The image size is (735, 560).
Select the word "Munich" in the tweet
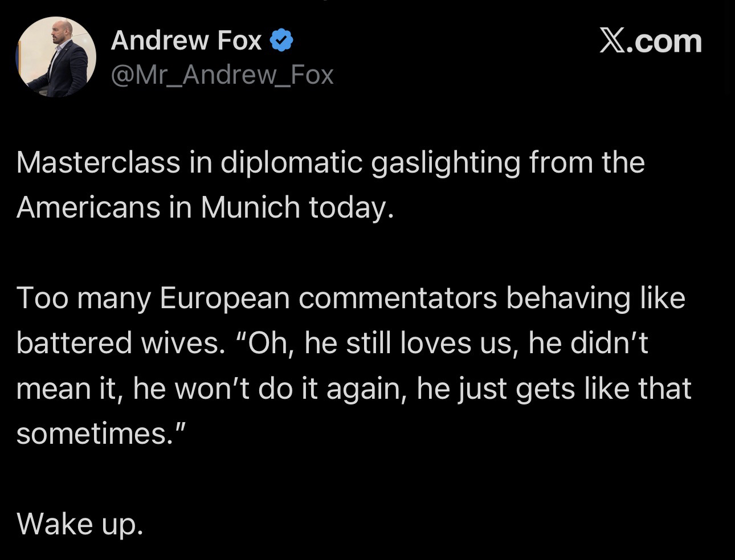pos(250,207)
